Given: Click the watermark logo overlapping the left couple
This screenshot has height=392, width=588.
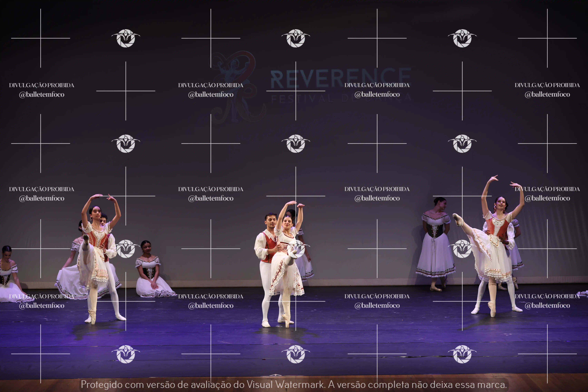Looking at the screenshot, I should 126,249.
